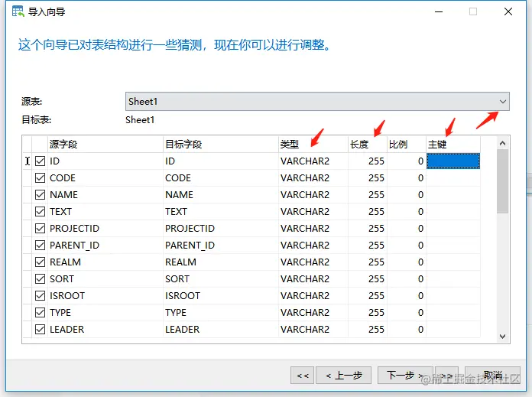
Task: Select source field PROJECTID cell
Action: (105, 228)
